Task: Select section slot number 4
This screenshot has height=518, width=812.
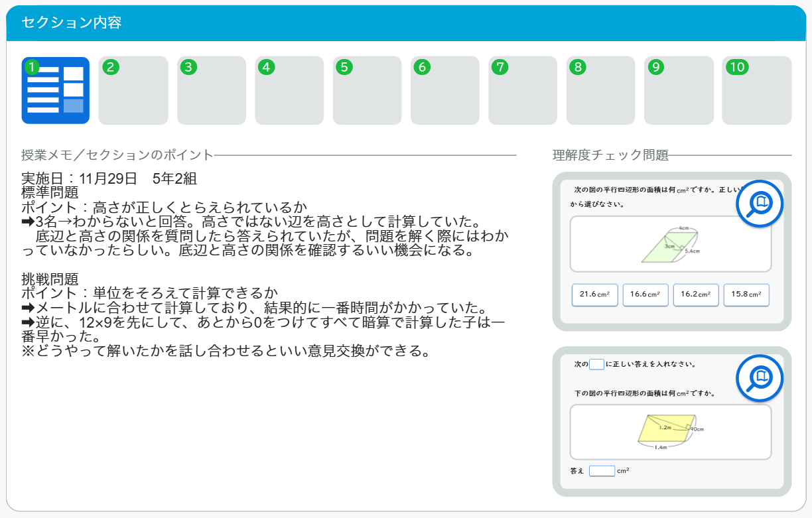Action: 289,90
